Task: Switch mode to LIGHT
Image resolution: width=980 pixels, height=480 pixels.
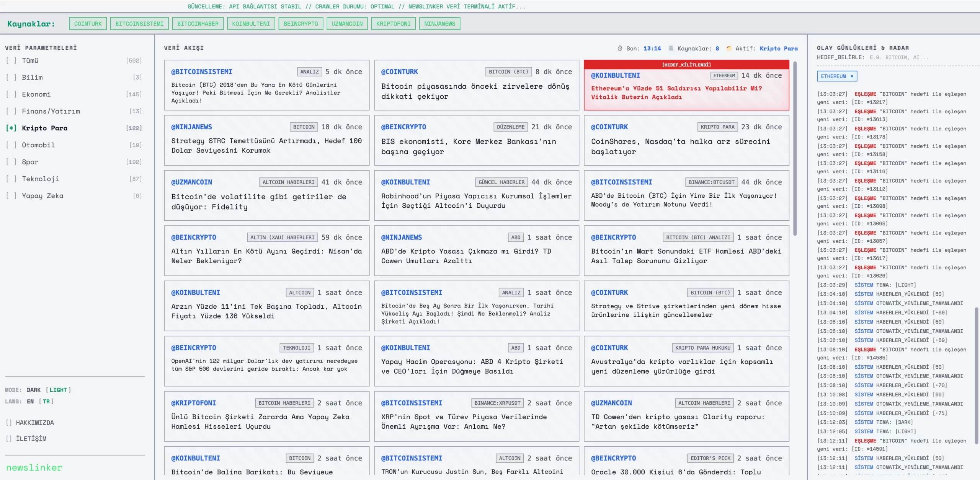Action: coord(58,390)
